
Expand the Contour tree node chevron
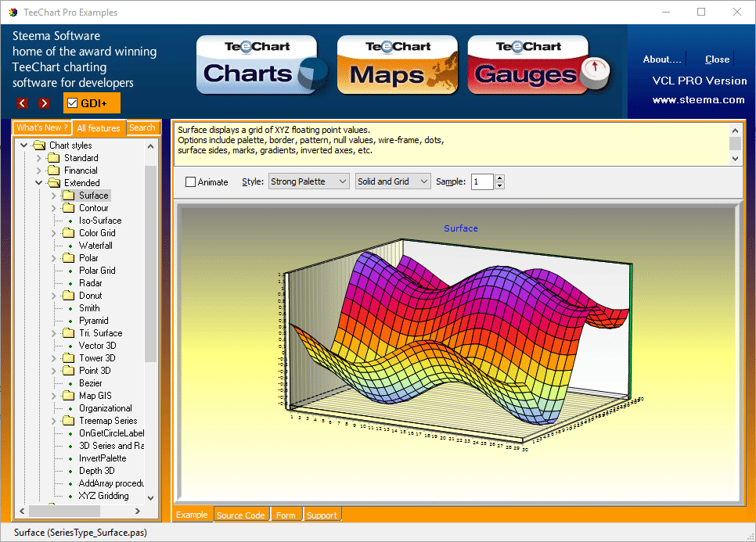[53, 207]
